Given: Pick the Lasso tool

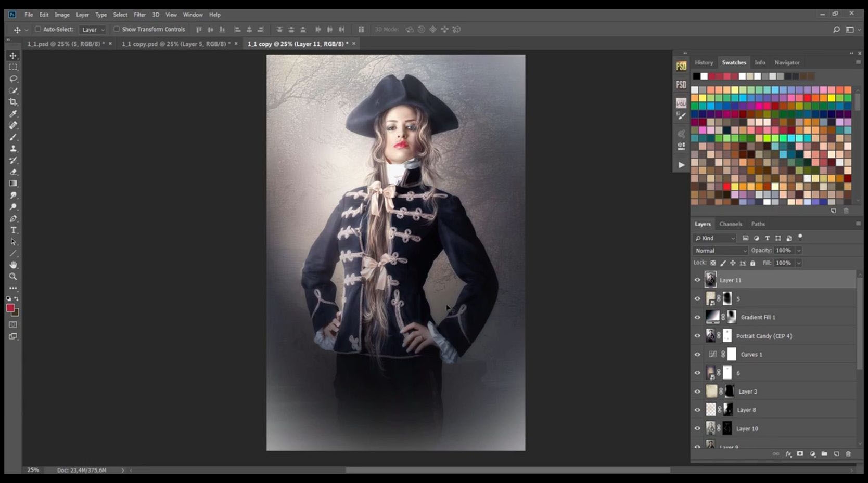Looking at the screenshot, I should (x=13, y=79).
